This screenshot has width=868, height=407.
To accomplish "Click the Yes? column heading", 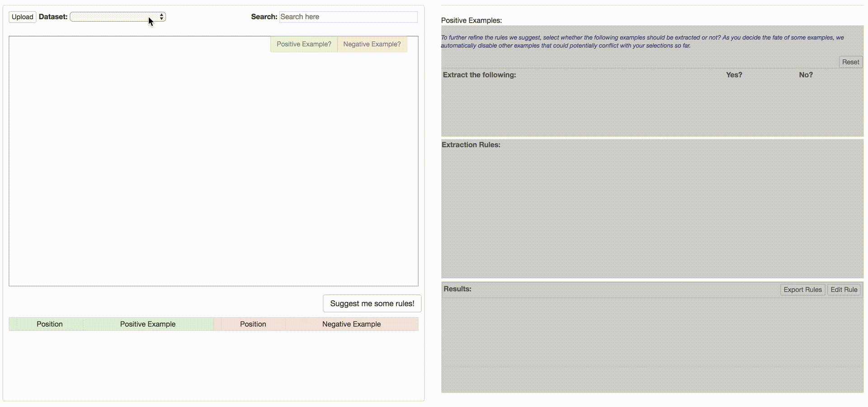I will [734, 75].
